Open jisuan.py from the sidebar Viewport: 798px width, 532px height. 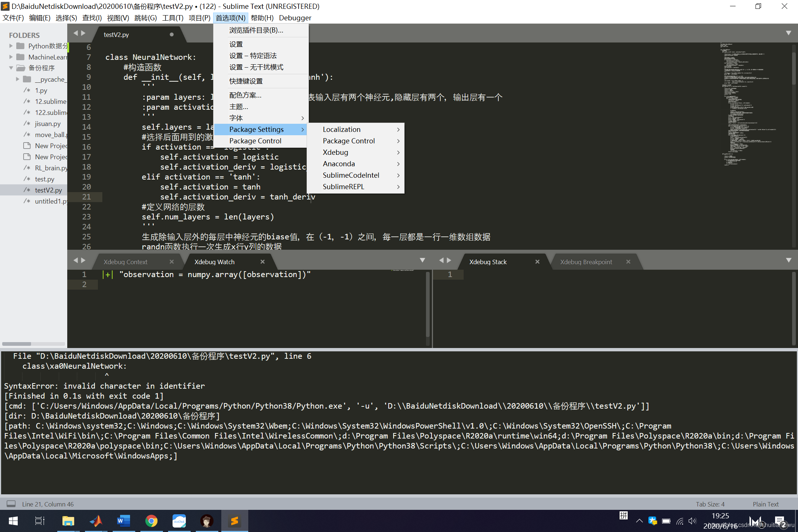coord(48,123)
